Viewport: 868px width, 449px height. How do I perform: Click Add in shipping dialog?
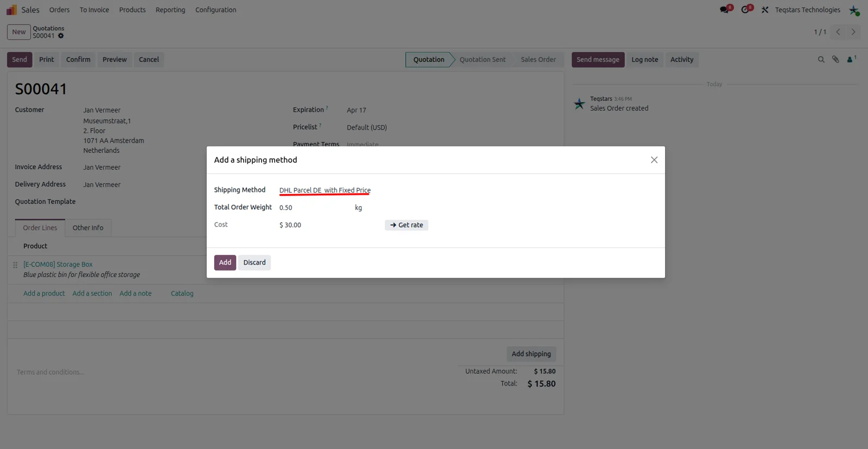pyautogui.click(x=225, y=262)
